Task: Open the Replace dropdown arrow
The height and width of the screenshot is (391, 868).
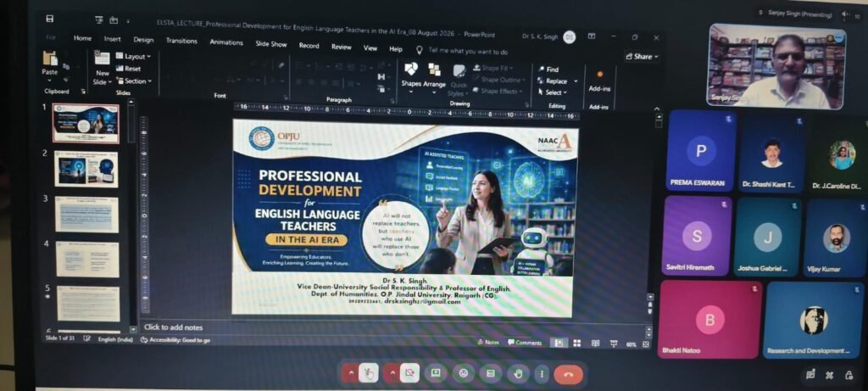Action: pos(576,81)
